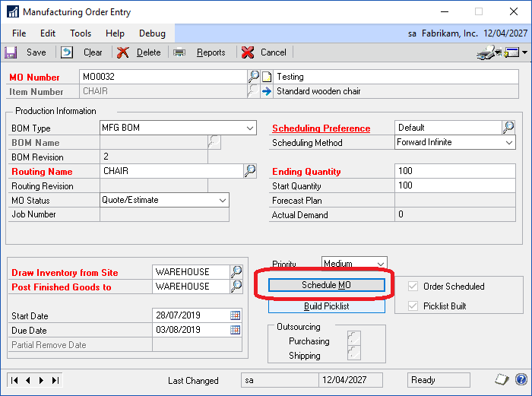Expand the MO Status dropdown
The width and height of the screenshot is (532, 396).
223,200
